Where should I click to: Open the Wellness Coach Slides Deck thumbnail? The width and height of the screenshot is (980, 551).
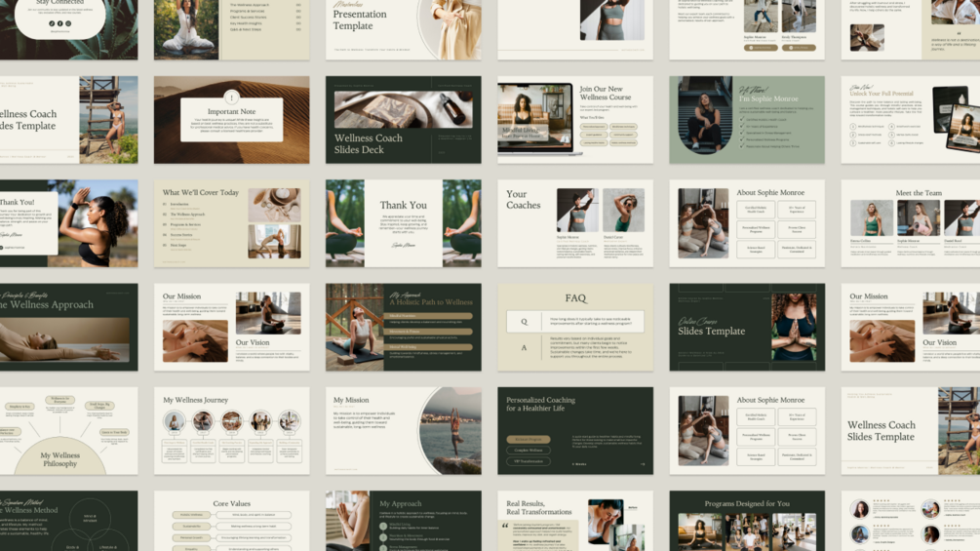coord(403,120)
